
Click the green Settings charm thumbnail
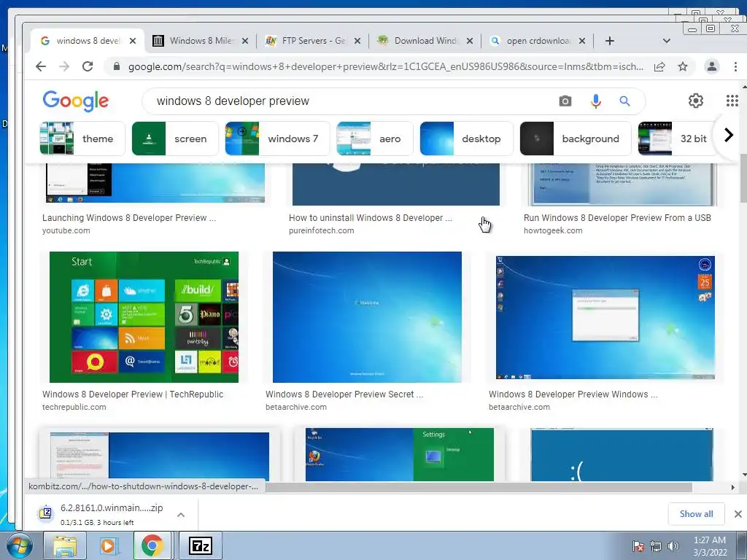pyautogui.click(x=399, y=454)
